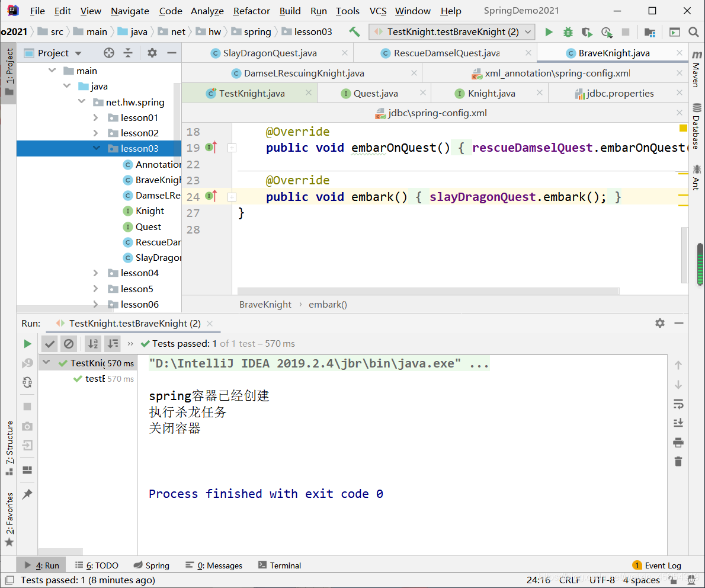Rerun failed tests in the Run panel
Viewport: 705px width, 588px height.
pyautogui.click(x=27, y=363)
